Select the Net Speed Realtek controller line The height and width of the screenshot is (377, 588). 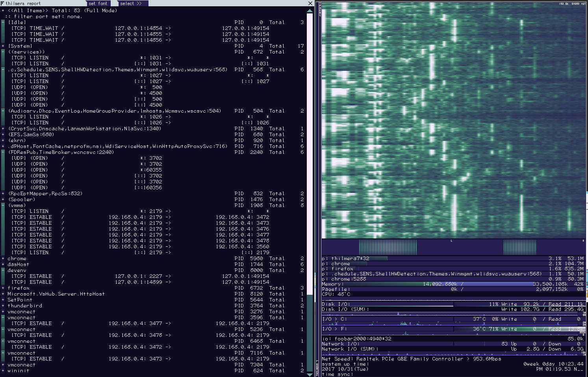(412, 359)
